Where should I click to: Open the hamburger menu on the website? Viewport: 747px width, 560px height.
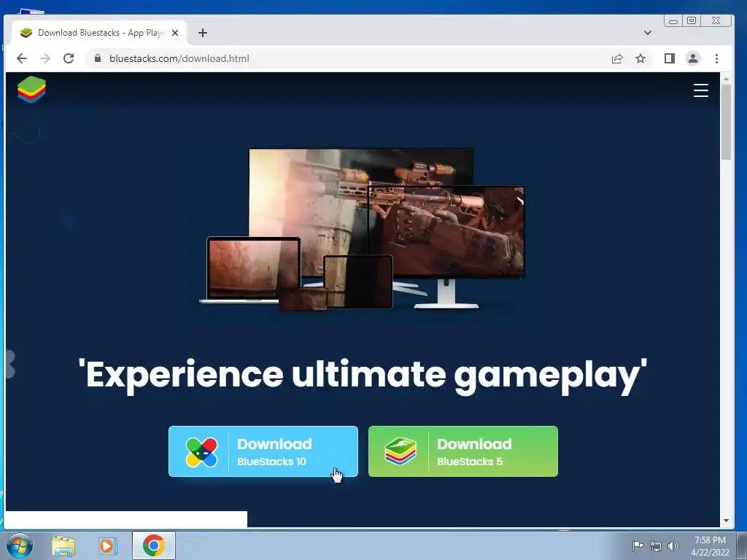point(700,90)
